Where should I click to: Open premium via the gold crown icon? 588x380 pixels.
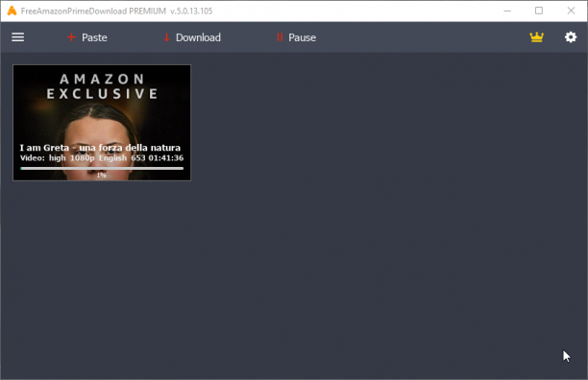(x=537, y=37)
